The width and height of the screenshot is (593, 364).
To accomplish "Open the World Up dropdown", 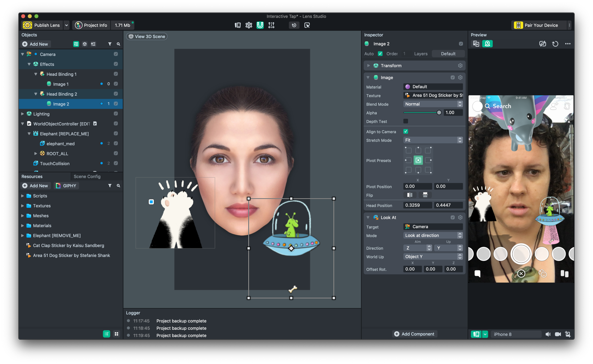I will [x=433, y=257].
